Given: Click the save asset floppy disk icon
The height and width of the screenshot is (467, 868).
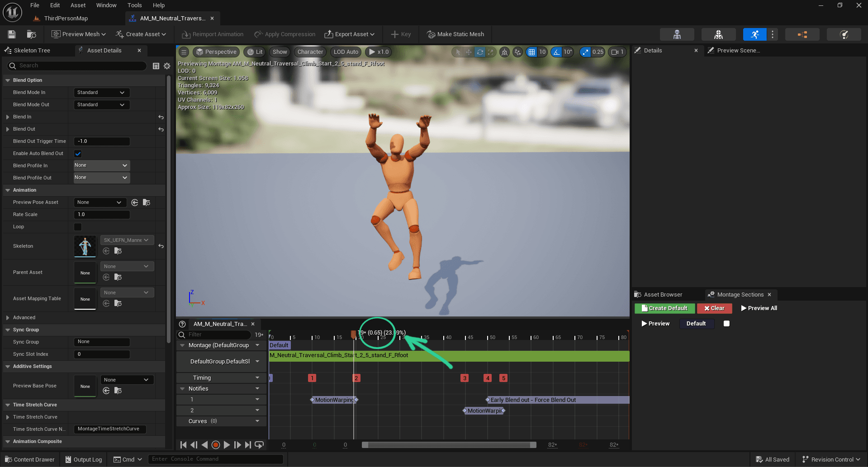Looking at the screenshot, I should [x=12, y=34].
